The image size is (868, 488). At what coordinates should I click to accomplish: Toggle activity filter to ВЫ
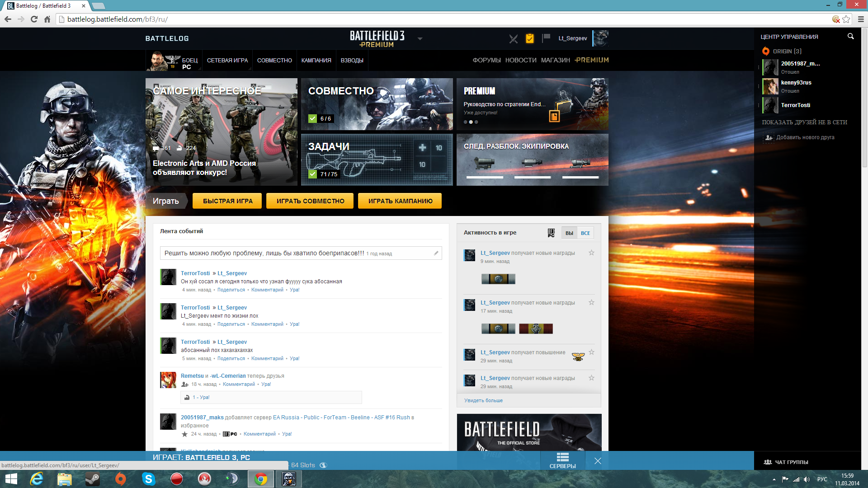[x=569, y=233]
